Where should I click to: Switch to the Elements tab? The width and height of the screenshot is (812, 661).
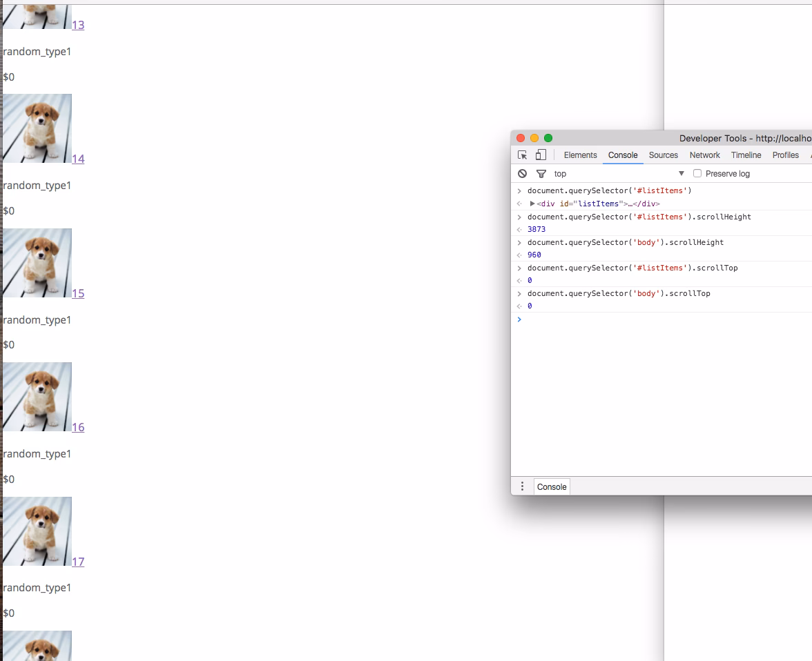point(580,155)
